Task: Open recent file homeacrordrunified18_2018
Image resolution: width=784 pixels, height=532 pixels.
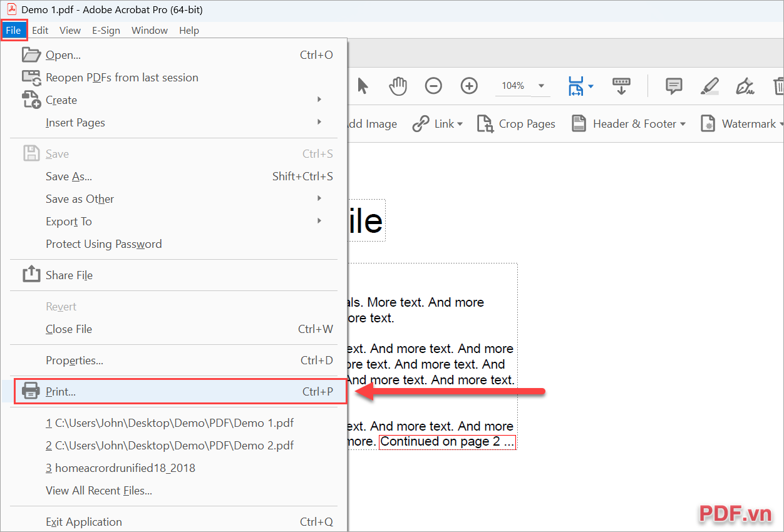Action: tap(173, 468)
